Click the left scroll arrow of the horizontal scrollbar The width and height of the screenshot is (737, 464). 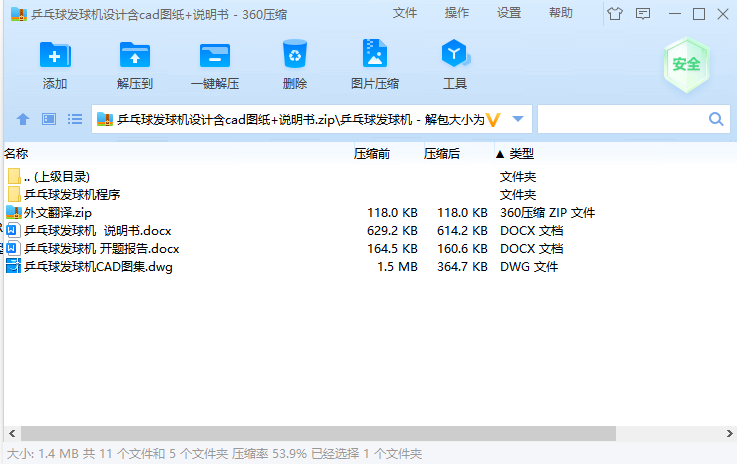click(x=12, y=433)
